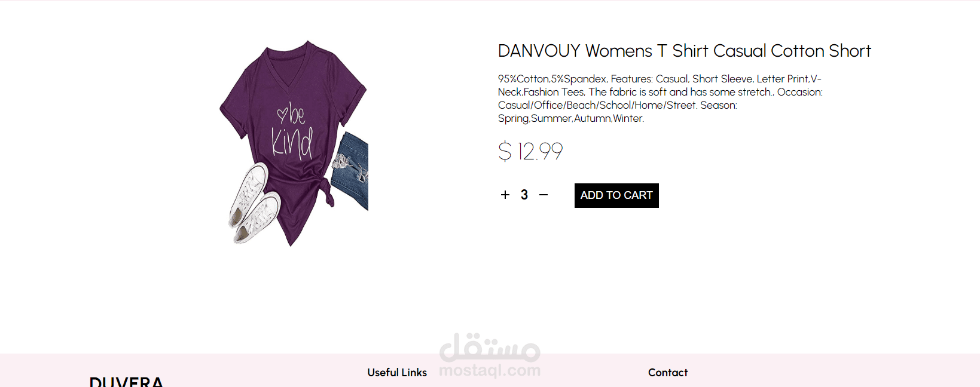Viewport: 980px width, 387px height.
Task: Add the T-shirt to cart
Action: coord(616,195)
